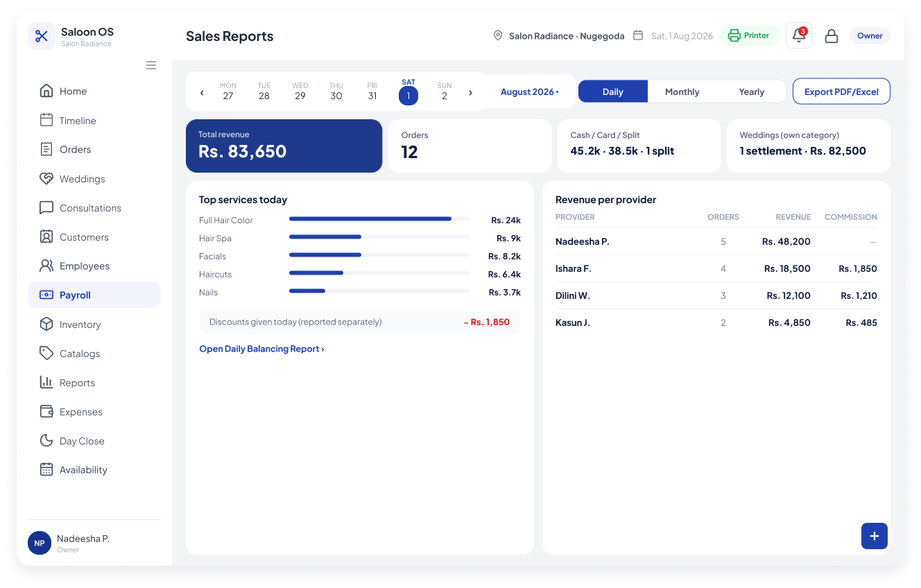921x588 pixels.
Task: Click the location pin icon beside Salon Radiance
Action: click(498, 35)
